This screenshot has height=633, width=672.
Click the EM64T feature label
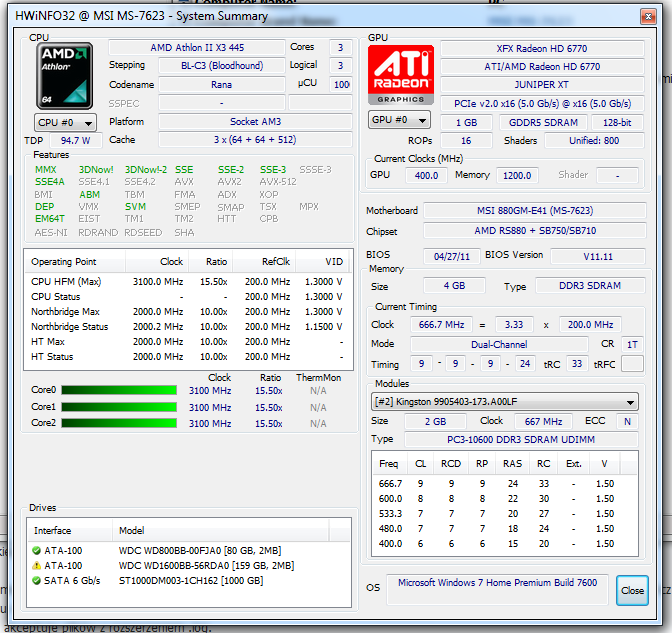click(50, 219)
